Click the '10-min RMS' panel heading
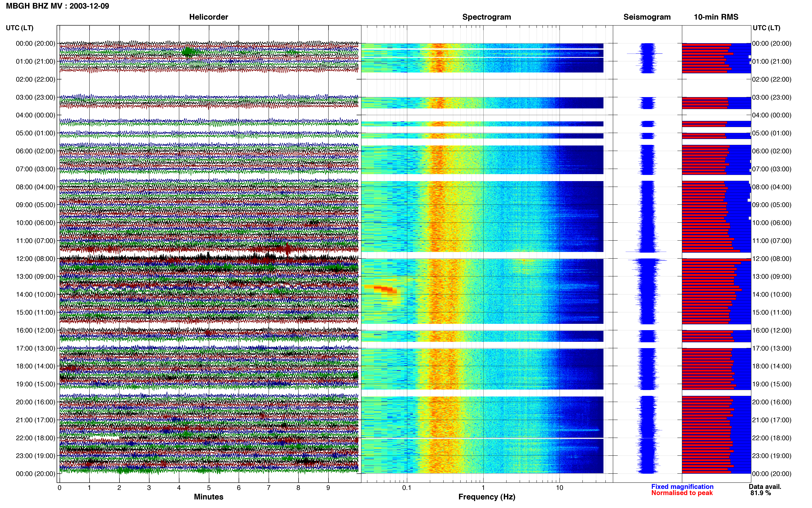 pyautogui.click(x=716, y=17)
